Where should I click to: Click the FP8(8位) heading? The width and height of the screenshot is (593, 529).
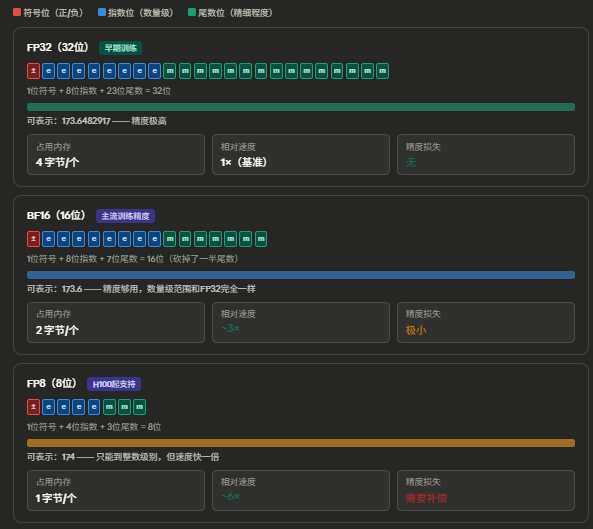pos(52,383)
